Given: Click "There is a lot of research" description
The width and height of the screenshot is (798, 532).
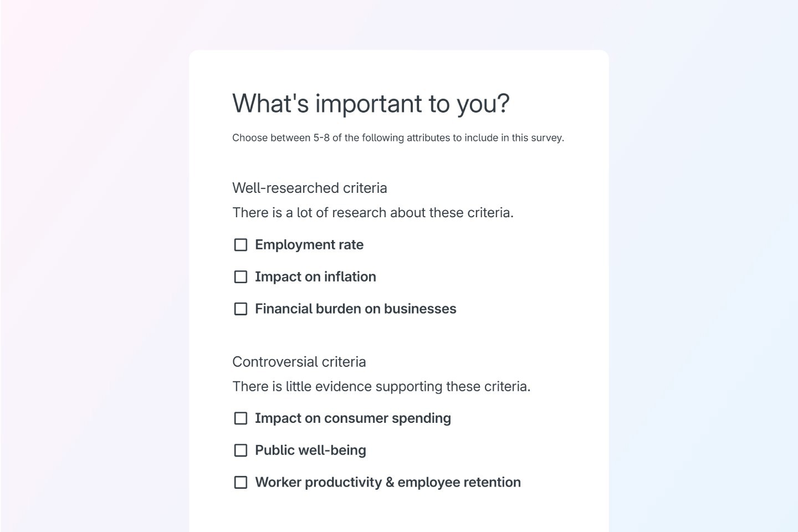Looking at the screenshot, I should 372,213.
